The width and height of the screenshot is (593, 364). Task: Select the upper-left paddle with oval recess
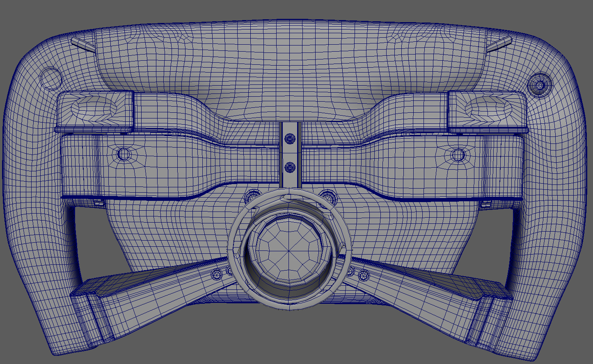pos(94,109)
